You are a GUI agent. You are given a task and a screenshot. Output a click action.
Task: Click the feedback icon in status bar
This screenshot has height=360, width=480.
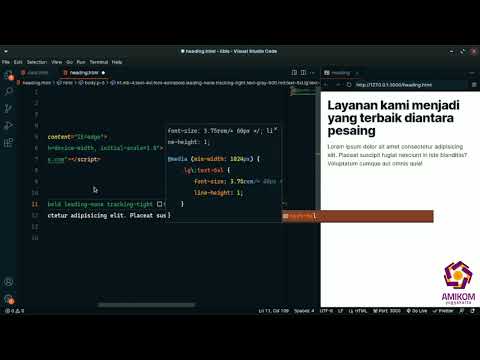point(462,311)
